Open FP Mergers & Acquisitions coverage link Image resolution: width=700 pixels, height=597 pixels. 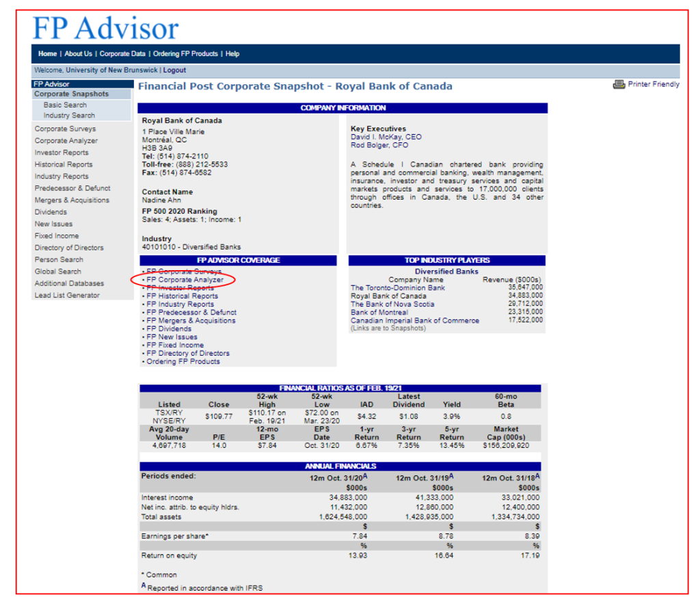click(191, 321)
